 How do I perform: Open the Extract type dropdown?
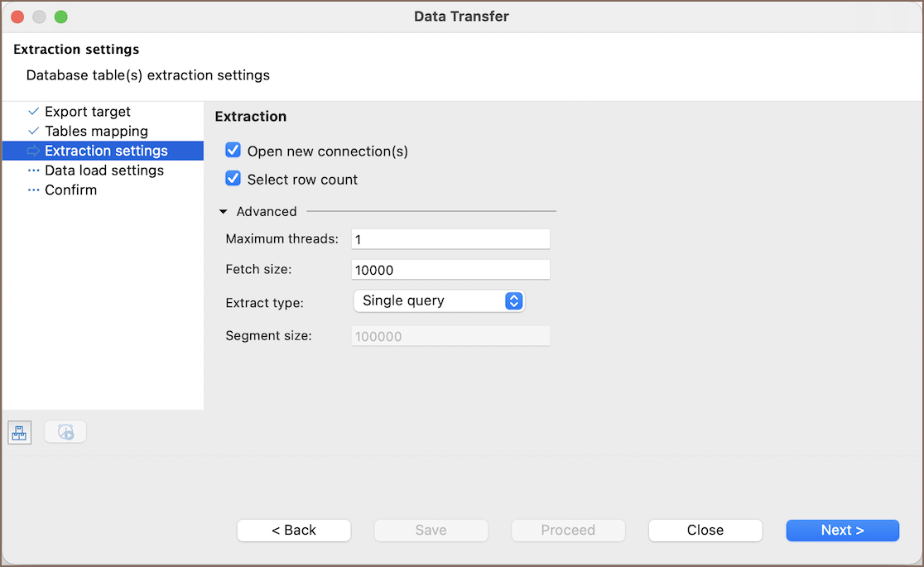439,301
